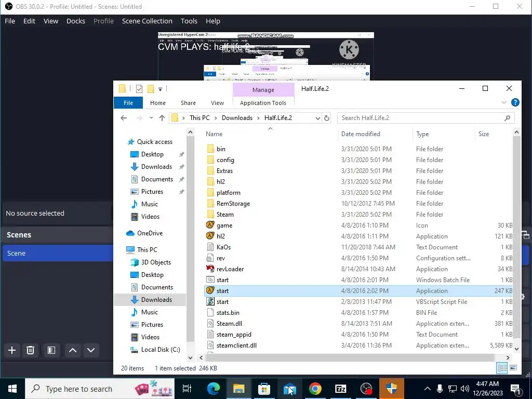
Task: Open Google Chrome from taskbar
Action: coord(315,389)
